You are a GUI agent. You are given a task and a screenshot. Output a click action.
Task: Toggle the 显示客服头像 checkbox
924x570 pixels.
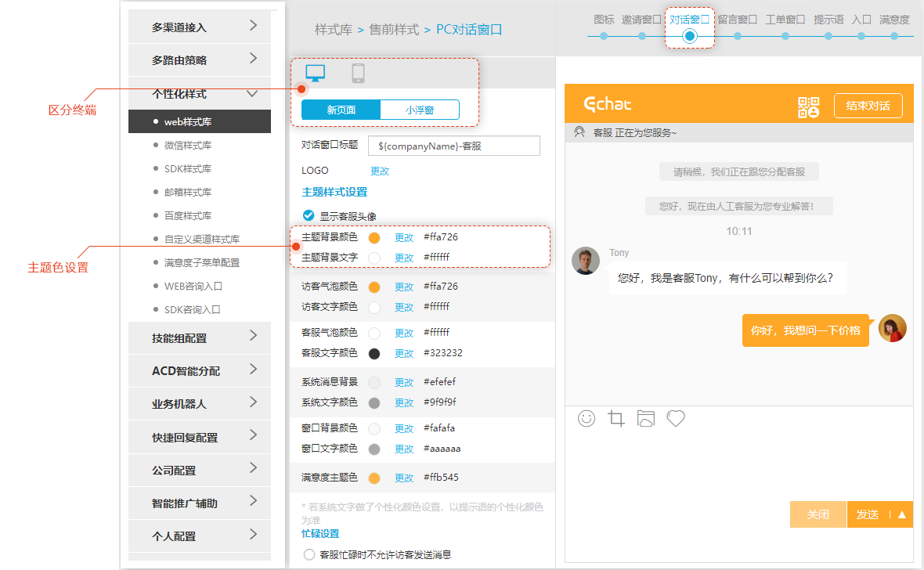tap(309, 215)
